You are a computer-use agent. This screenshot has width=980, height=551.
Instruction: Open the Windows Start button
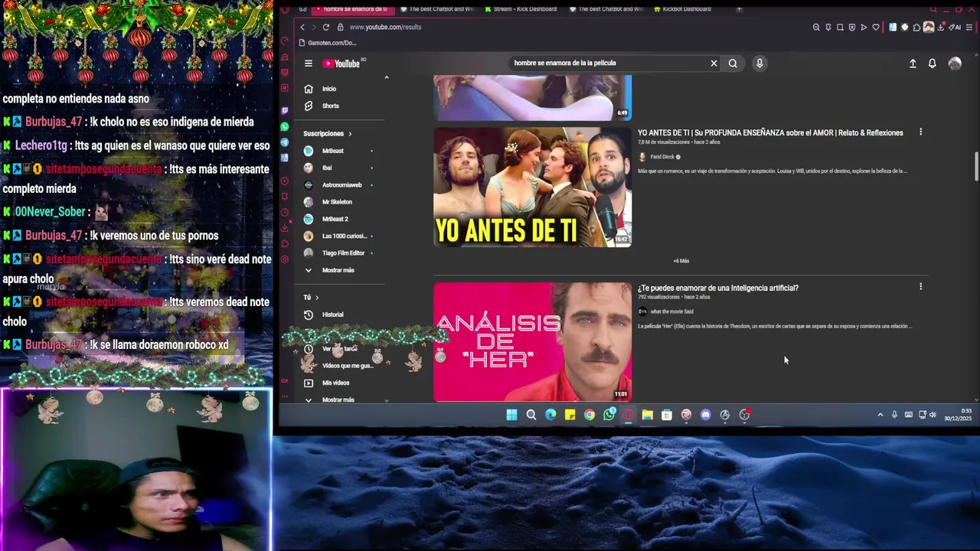pos(511,415)
